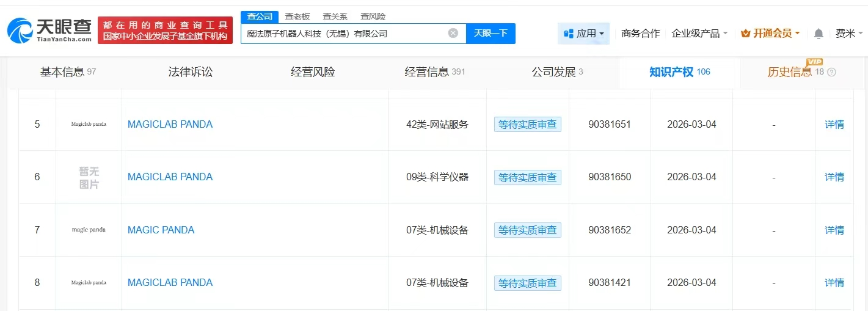The width and height of the screenshot is (868, 311).
Task: Select date 2026-03-04 in row 5
Action: point(691,125)
